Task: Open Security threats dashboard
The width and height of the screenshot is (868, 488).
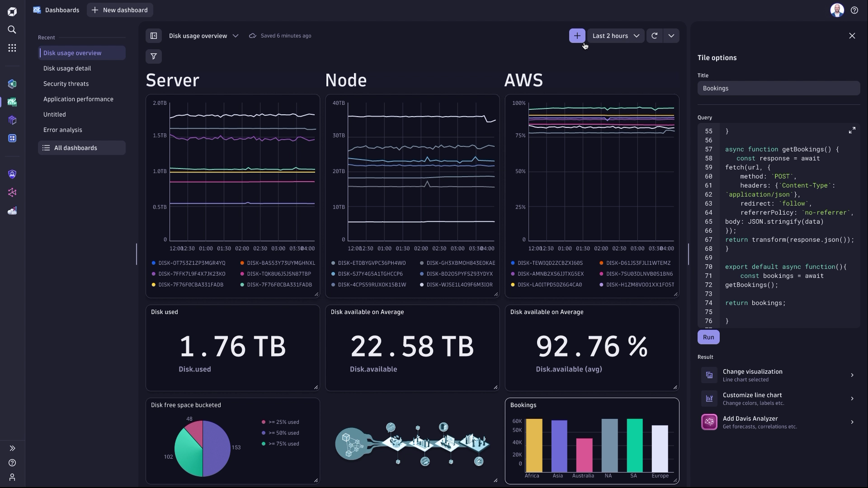Action: tap(66, 84)
